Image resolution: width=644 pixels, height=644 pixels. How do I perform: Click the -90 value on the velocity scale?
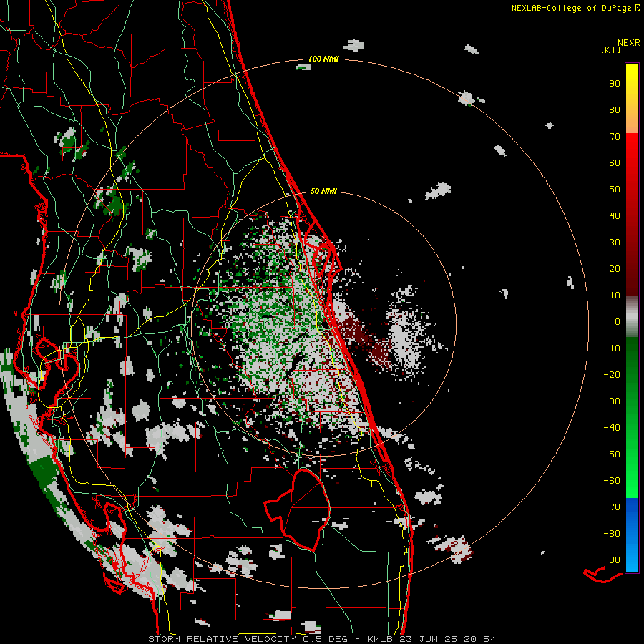(x=612, y=560)
